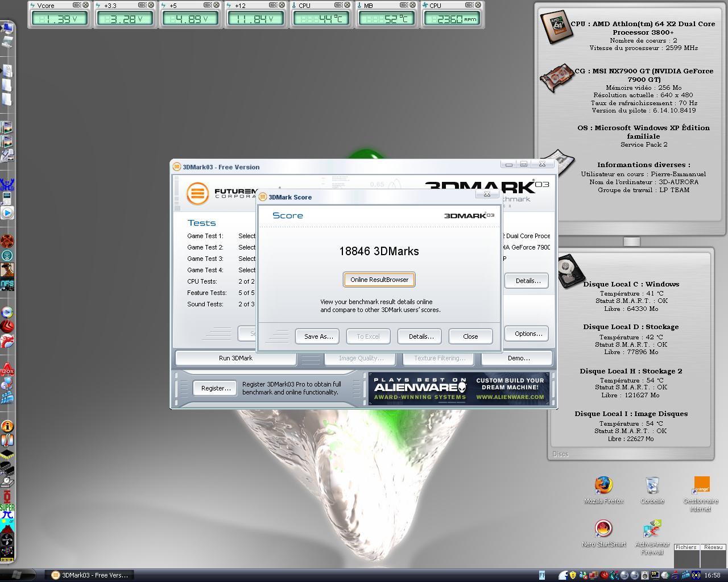Viewport: 728px width, 582px height.
Task: Click Online ResultBrowser button
Action: click(379, 280)
